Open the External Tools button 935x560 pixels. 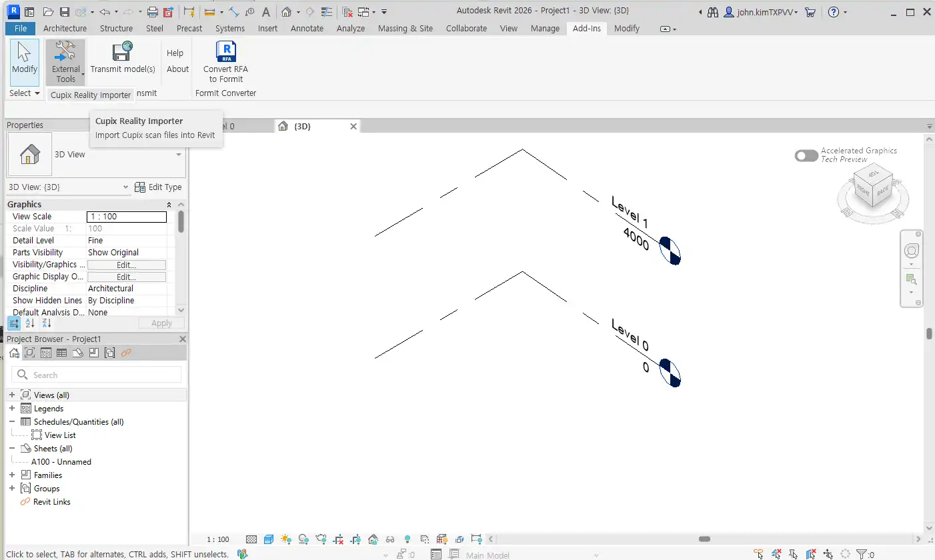coord(65,61)
